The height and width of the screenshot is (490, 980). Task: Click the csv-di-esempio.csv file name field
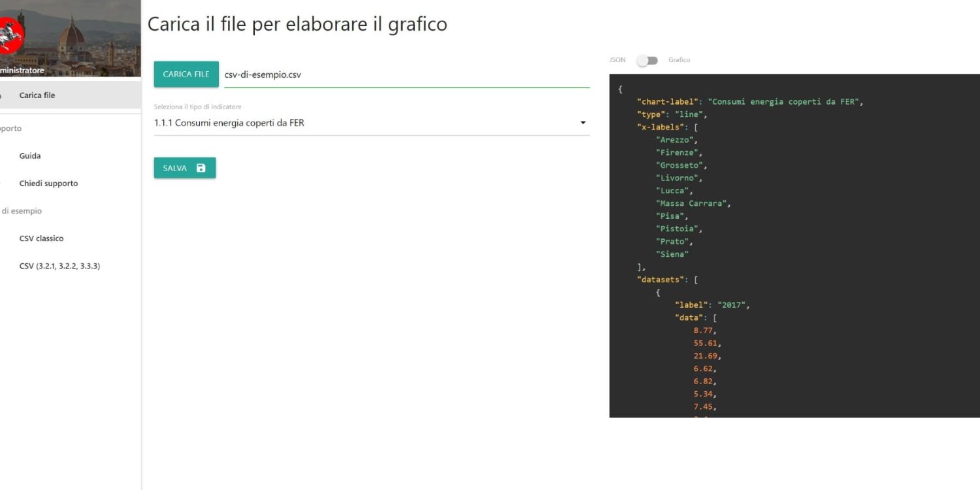pyautogui.click(x=405, y=74)
